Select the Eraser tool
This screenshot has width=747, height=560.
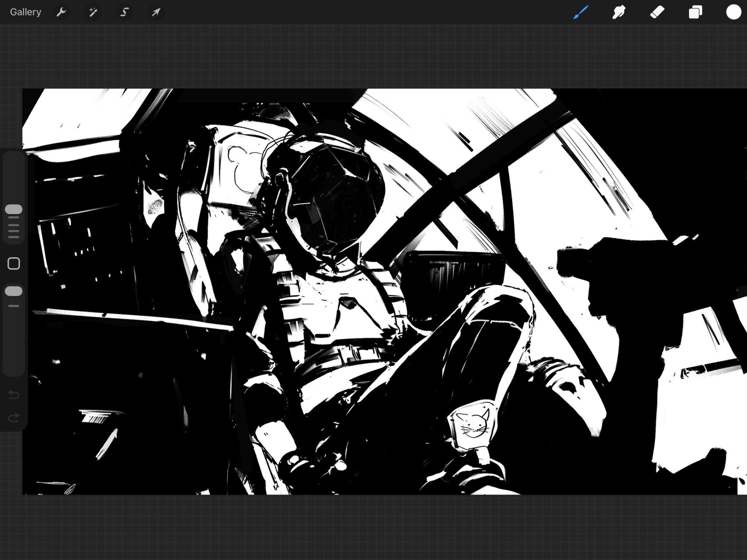pyautogui.click(x=657, y=12)
